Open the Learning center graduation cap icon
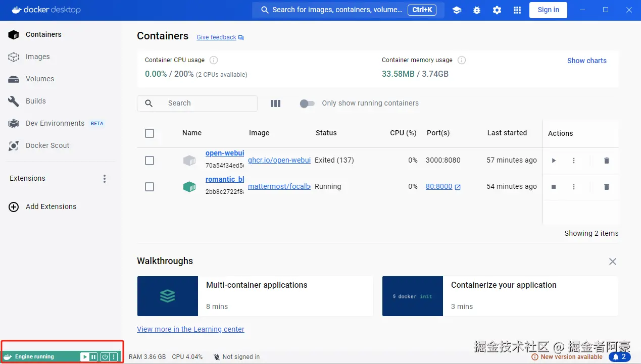 457,10
